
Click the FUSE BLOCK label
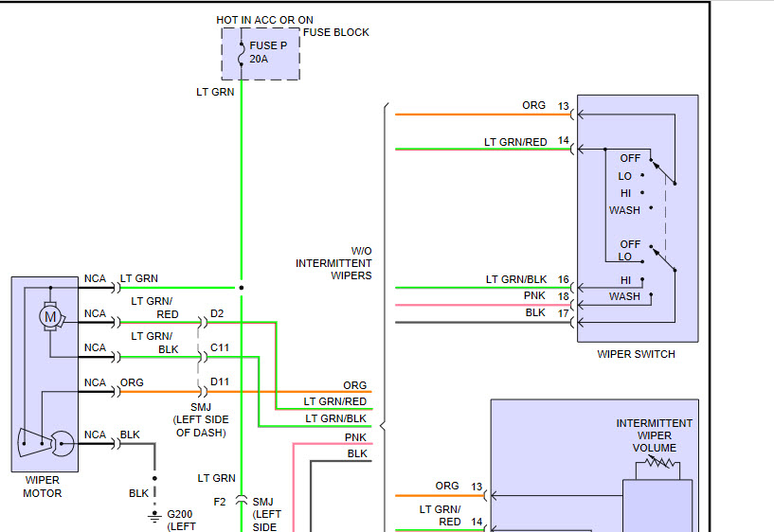336,32
